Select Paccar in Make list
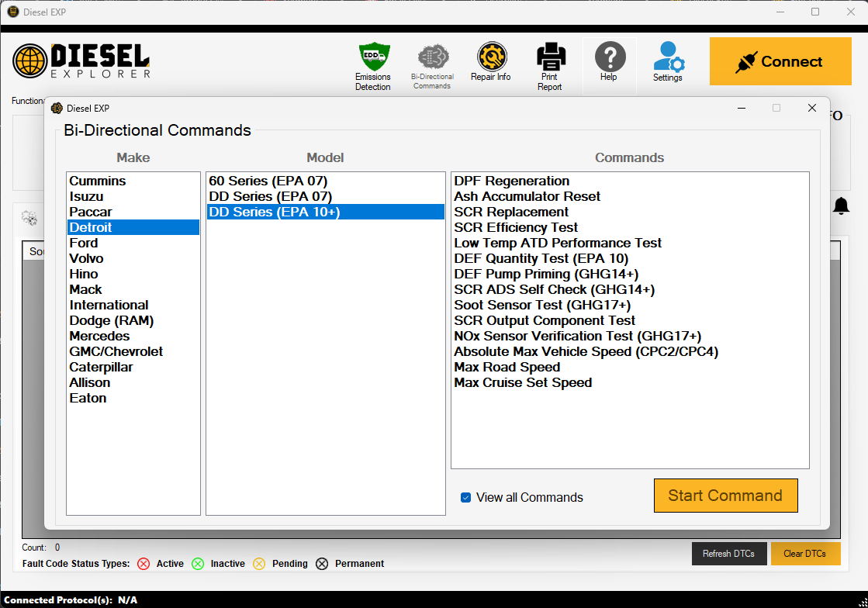 pyautogui.click(x=133, y=212)
